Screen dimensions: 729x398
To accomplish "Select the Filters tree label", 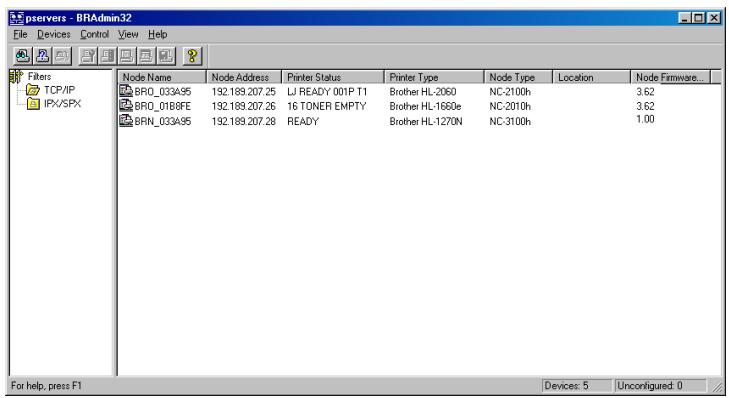I will pyautogui.click(x=40, y=77).
